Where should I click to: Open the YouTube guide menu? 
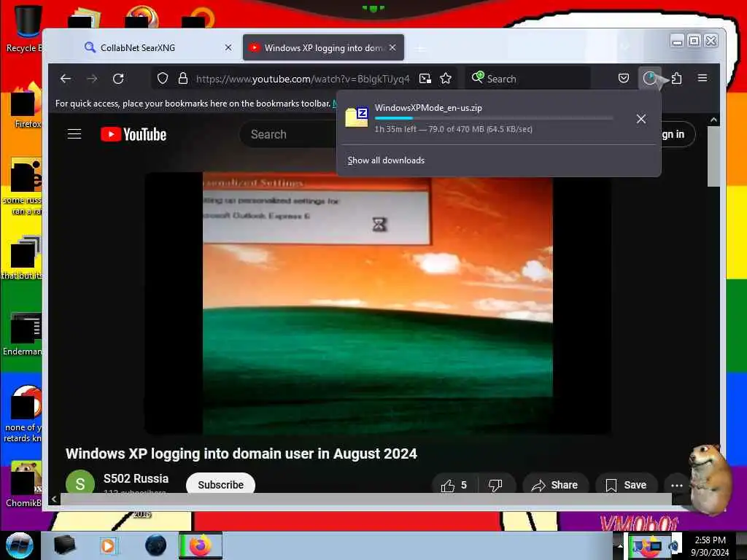74,134
